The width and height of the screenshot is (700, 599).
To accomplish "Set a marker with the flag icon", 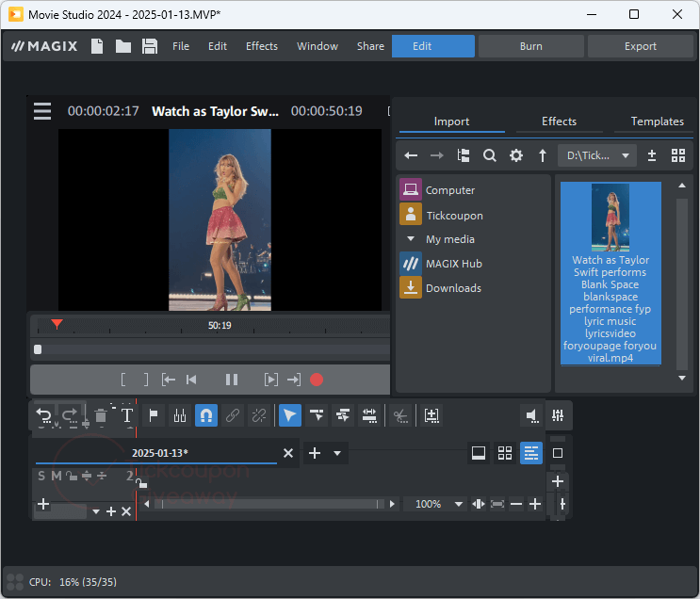I will (154, 415).
